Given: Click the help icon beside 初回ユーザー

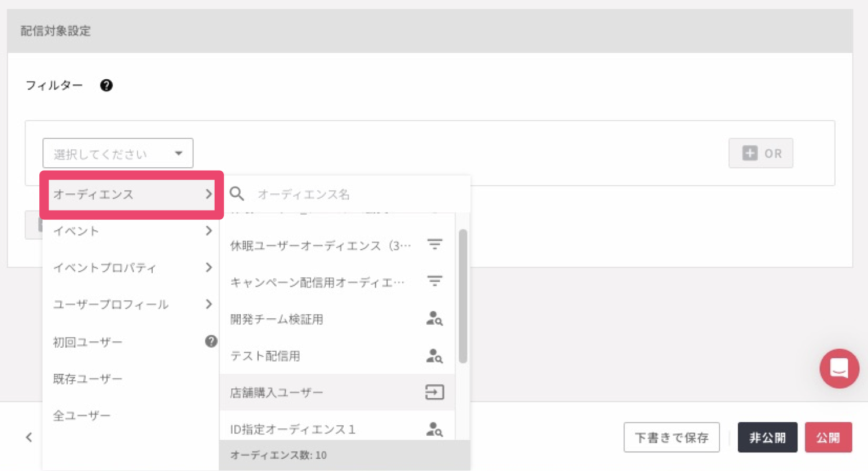Looking at the screenshot, I should point(211,341).
